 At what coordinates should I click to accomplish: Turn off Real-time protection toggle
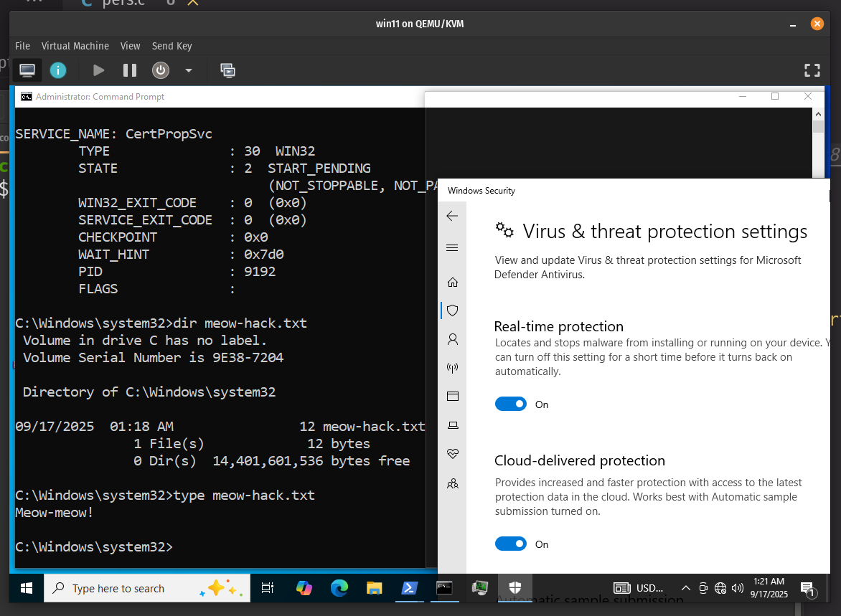tap(511, 404)
